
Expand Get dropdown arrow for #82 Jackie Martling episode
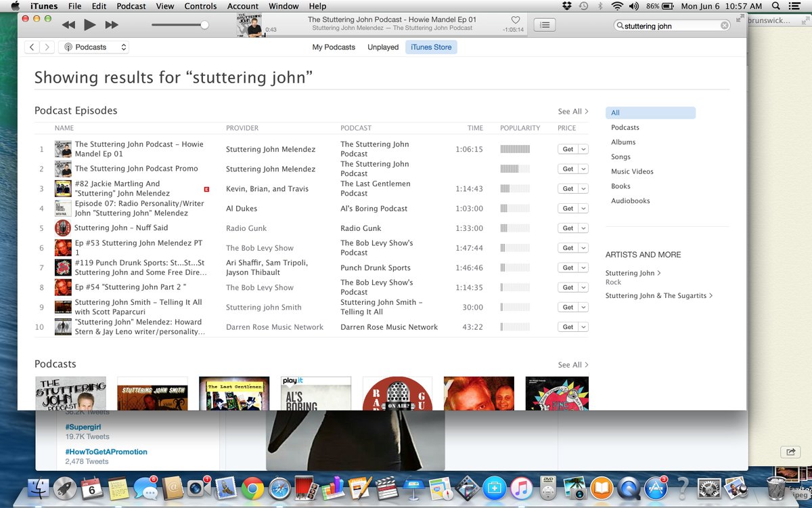583,188
